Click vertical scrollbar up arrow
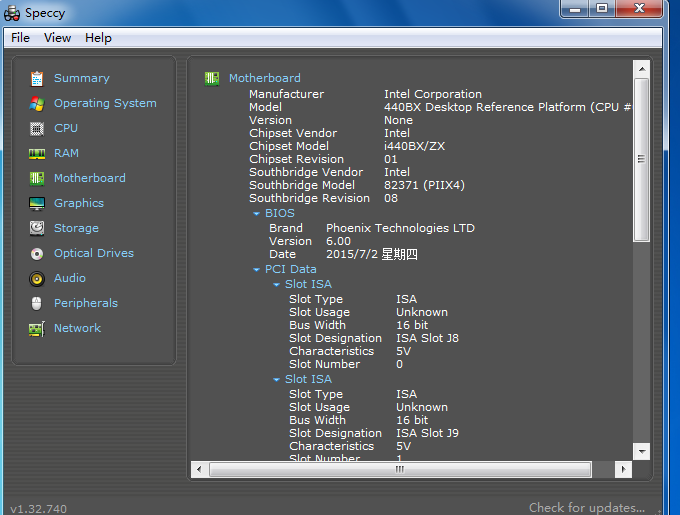 pyautogui.click(x=642, y=69)
